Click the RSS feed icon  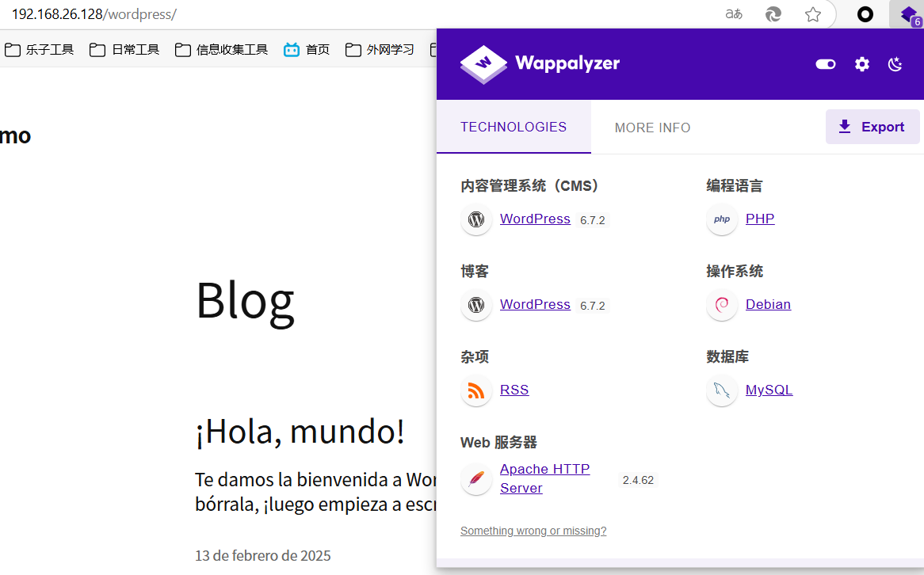tap(476, 390)
